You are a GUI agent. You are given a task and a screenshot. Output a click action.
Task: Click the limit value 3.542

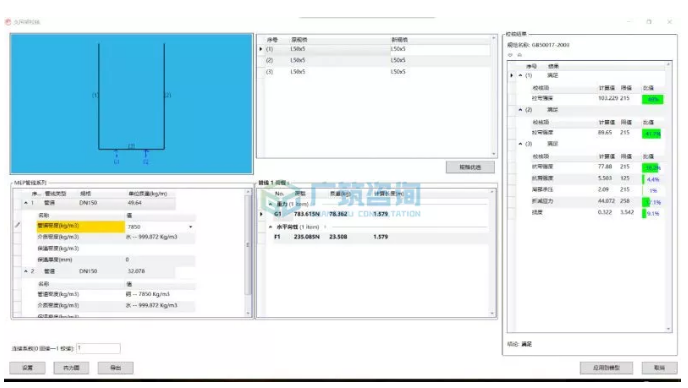tap(627, 212)
